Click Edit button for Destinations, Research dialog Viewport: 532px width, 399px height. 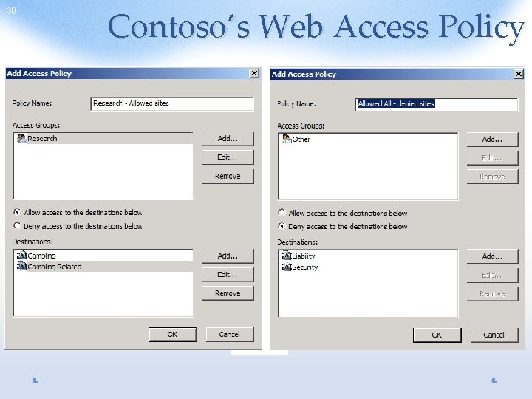(x=228, y=274)
